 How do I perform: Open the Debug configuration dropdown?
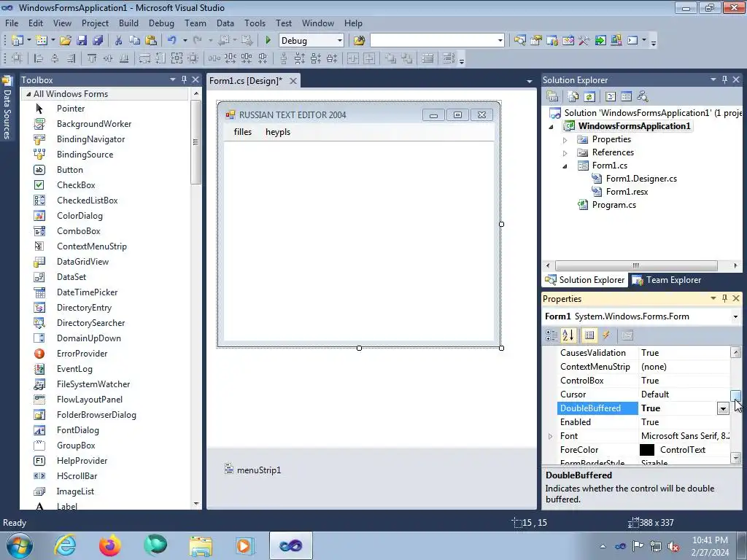pos(340,41)
